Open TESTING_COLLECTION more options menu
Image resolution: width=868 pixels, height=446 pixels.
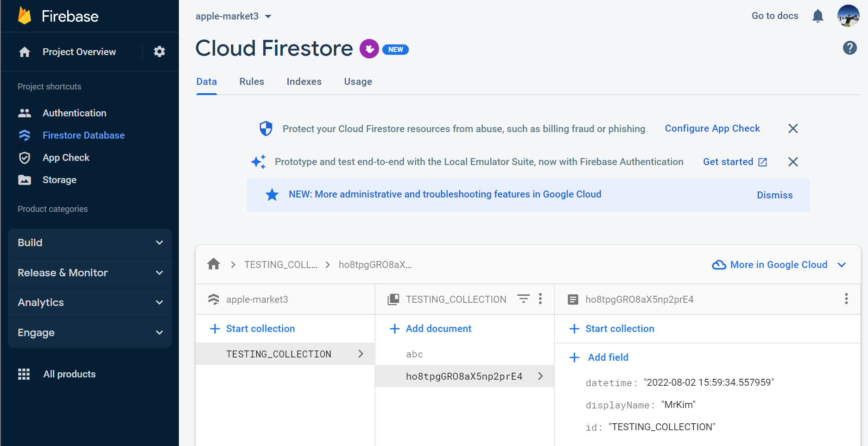540,299
